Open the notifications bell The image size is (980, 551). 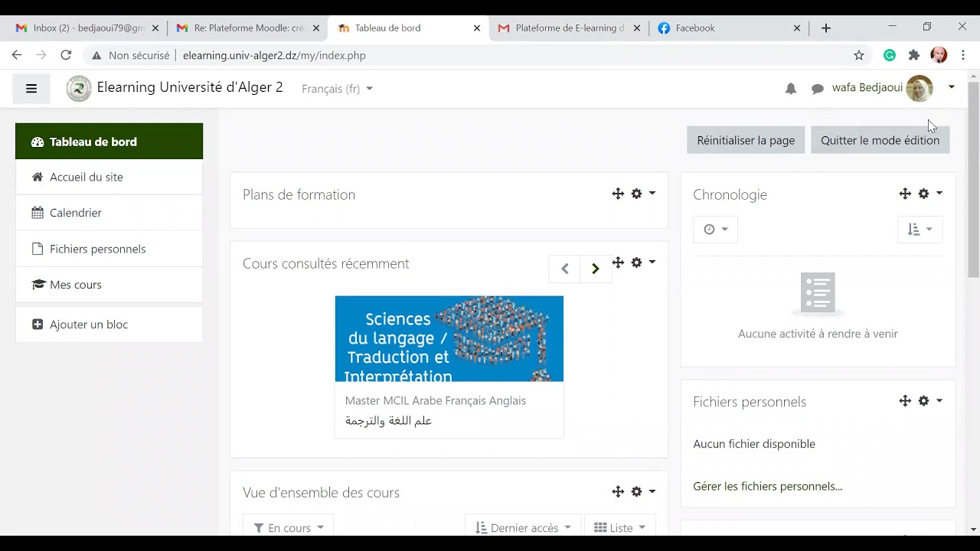coord(791,89)
